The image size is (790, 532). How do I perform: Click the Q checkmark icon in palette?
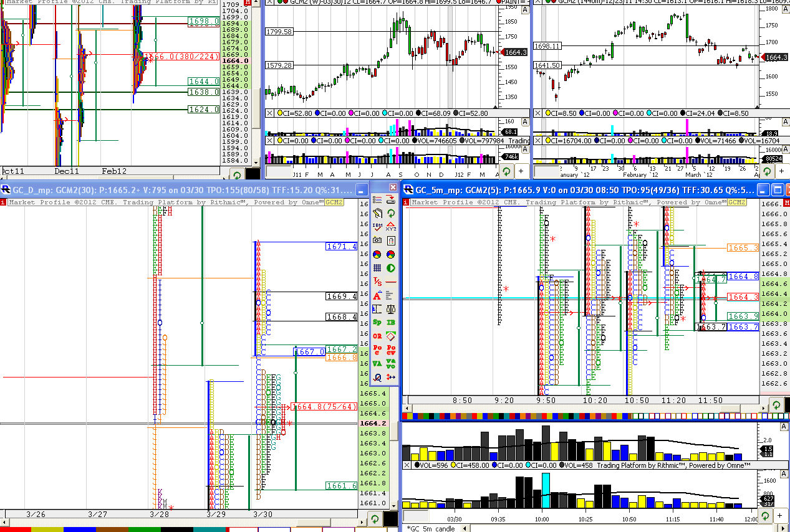click(x=377, y=377)
